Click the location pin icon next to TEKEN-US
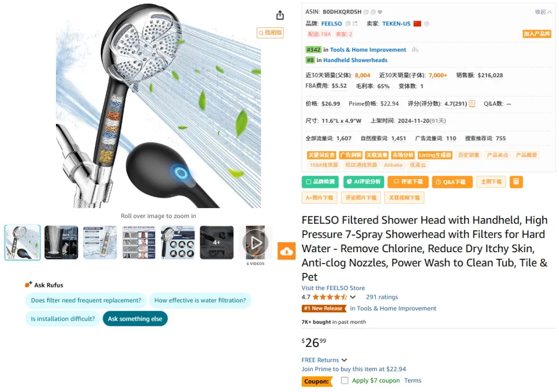 (426, 24)
